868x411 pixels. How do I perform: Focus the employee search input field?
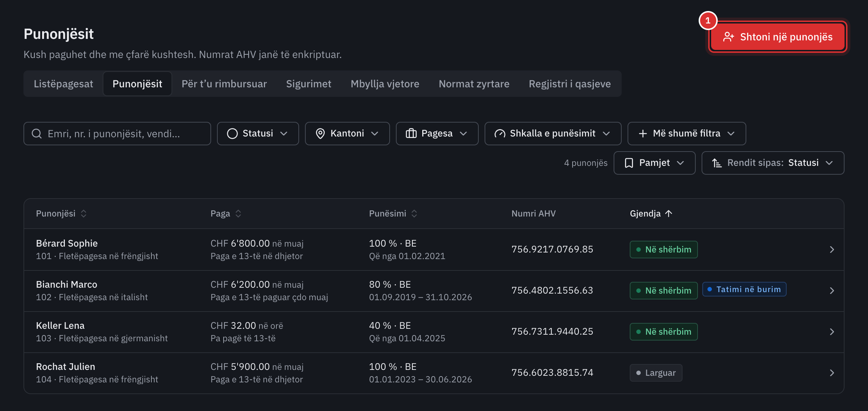117,134
